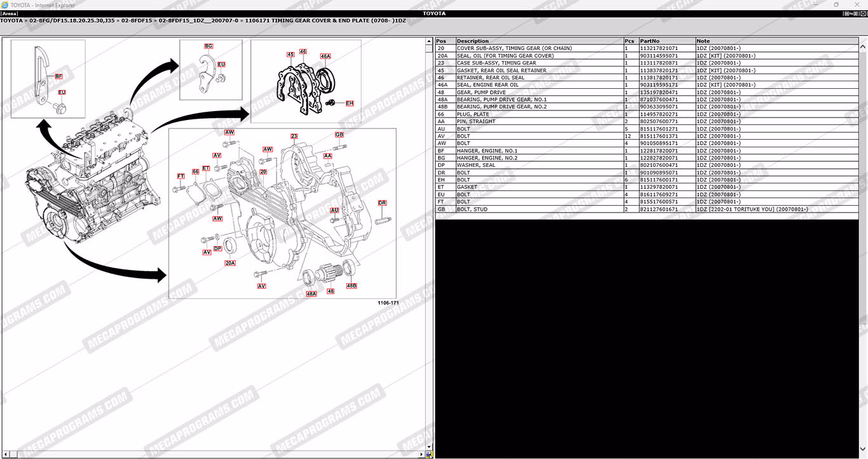
Task: Open the Arena menu
Action: click(9, 13)
